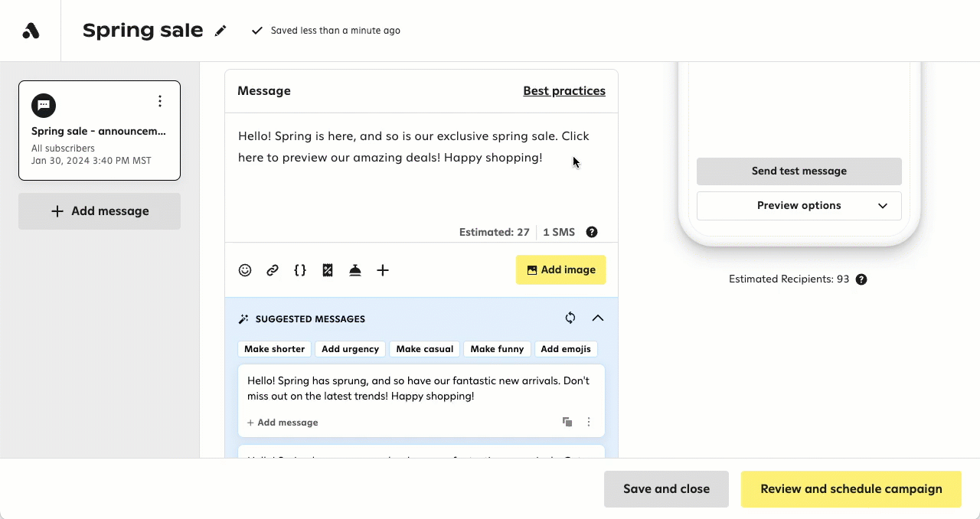
Task: Select the Make funny suggestion style
Action: [497, 349]
